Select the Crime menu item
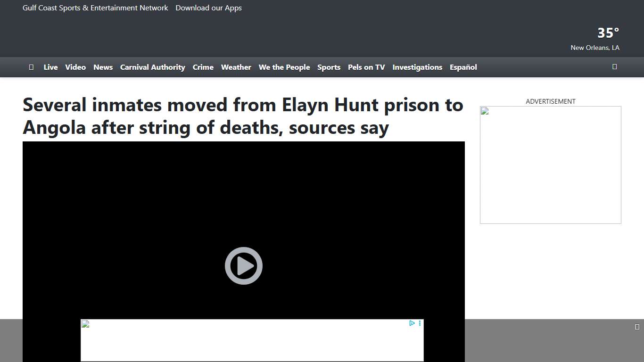Image resolution: width=644 pixels, height=362 pixels. pos(203,67)
